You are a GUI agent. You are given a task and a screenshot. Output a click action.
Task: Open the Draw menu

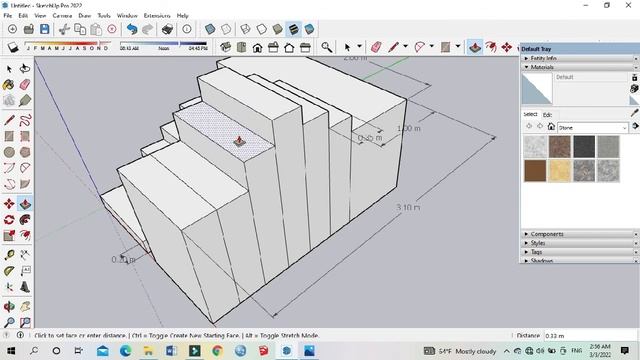[x=84, y=16]
